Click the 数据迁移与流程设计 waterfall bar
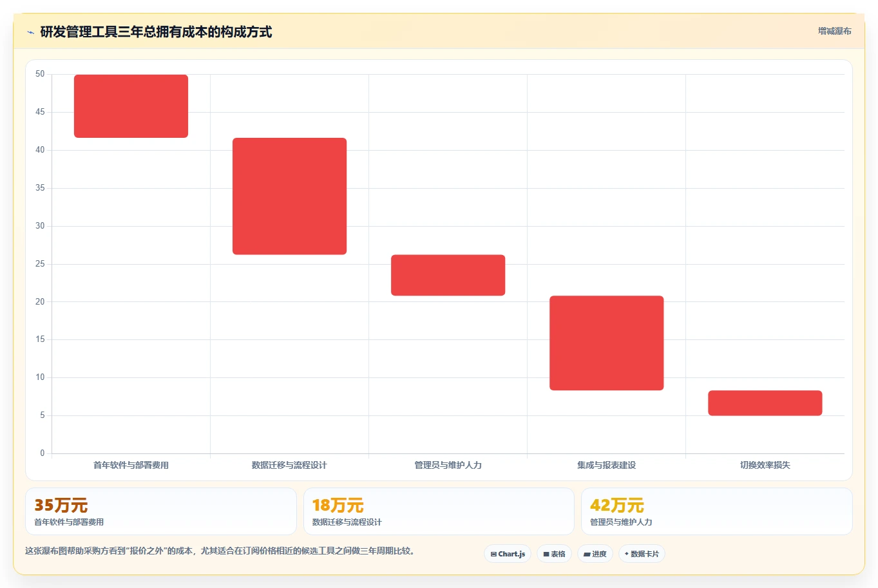This screenshot has width=878, height=588. pos(289,196)
